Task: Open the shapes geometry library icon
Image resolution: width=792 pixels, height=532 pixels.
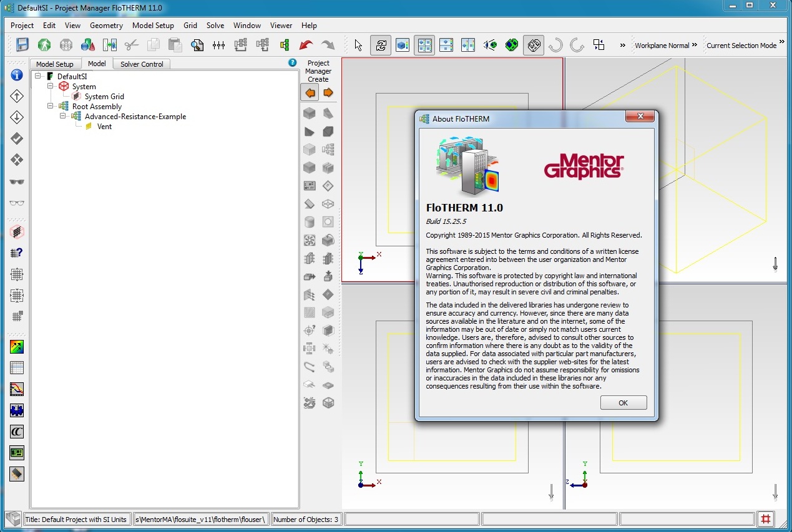Action: pos(88,45)
